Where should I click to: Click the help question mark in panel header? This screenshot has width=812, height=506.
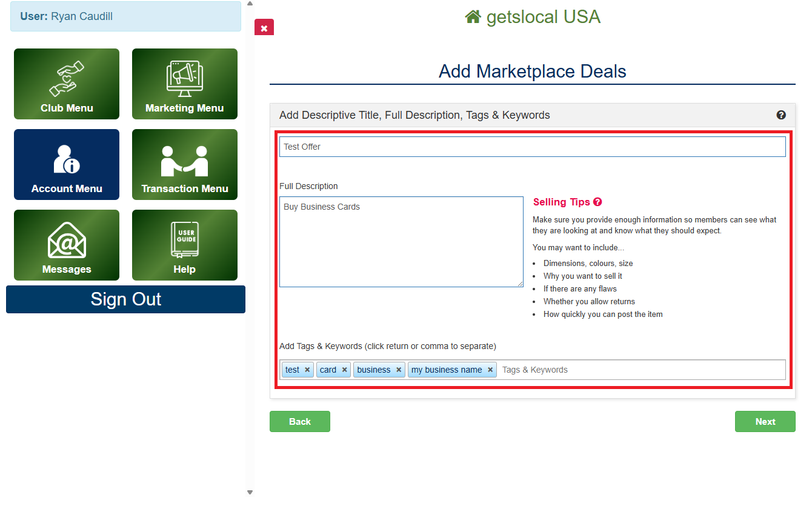pos(781,115)
